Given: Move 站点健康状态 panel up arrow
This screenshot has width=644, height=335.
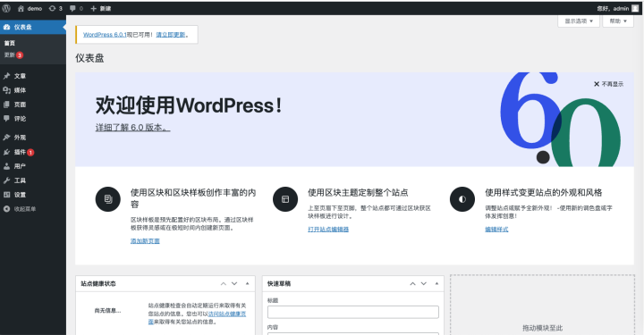Looking at the screenshot, I should coord(223,284).
